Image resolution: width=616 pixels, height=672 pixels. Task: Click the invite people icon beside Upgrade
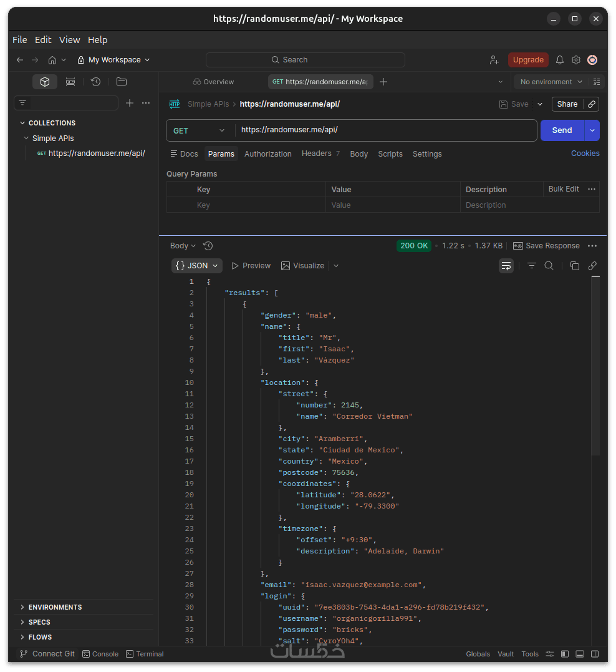pos(494,60)
